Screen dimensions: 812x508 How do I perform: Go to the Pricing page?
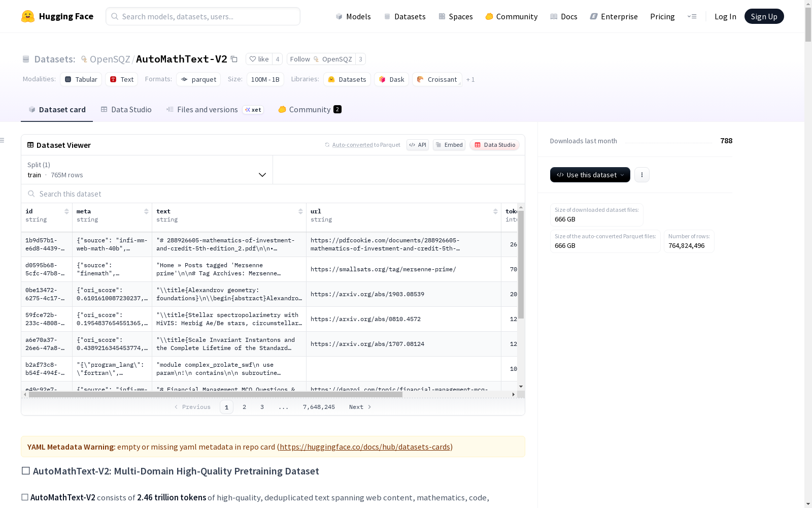click(x=662, y=16)
